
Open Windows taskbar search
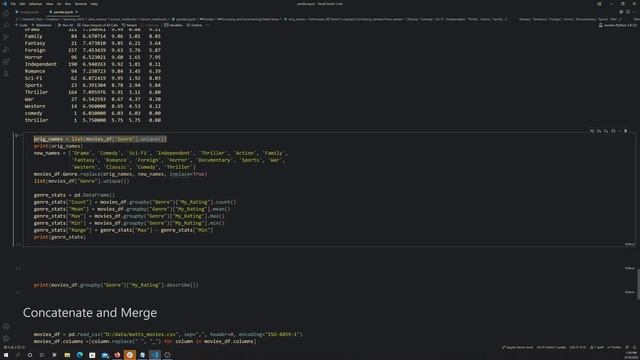pos(18,355)
